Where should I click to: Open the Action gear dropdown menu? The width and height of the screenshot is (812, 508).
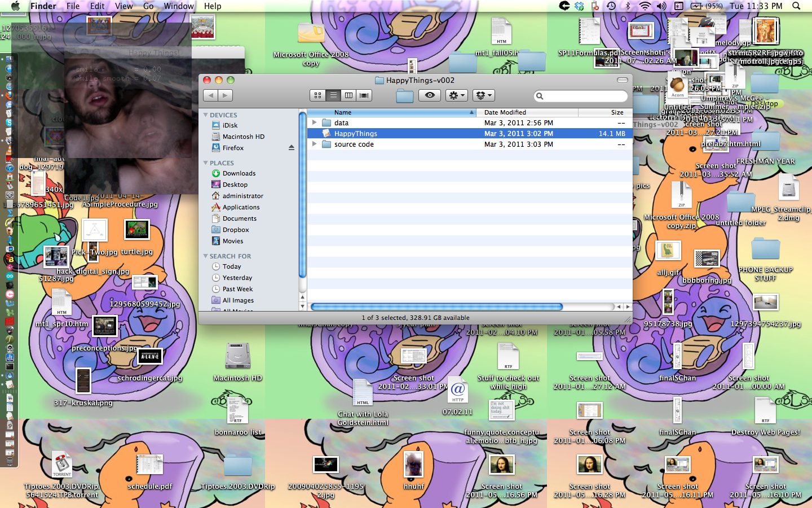(x=457, y=95)
